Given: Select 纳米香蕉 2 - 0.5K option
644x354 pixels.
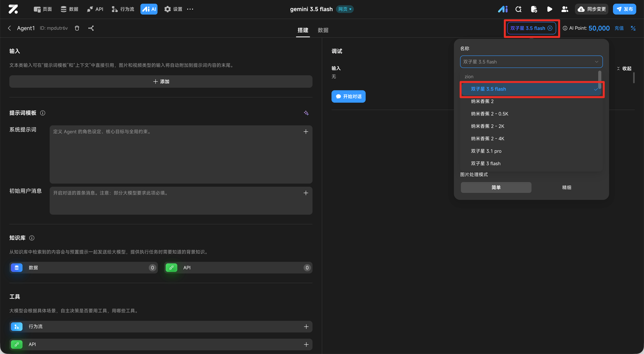Looking at the screenshot, I should (x=531, y=114).
